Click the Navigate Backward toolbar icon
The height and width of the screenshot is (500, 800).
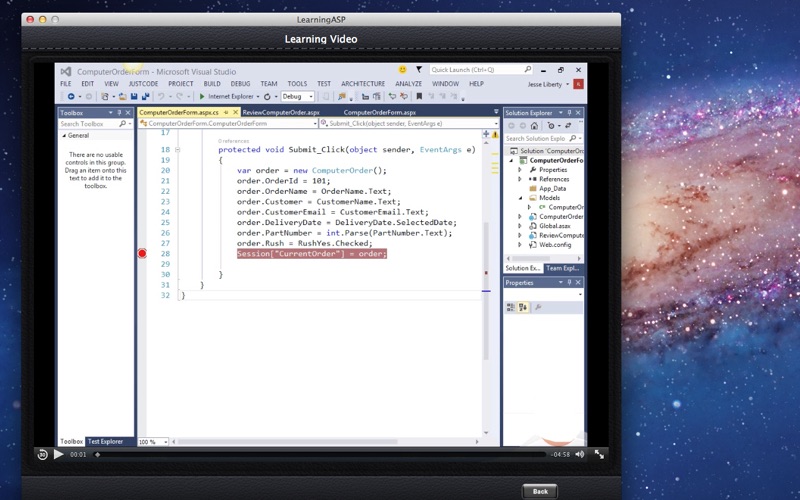(x=71, y=96)
